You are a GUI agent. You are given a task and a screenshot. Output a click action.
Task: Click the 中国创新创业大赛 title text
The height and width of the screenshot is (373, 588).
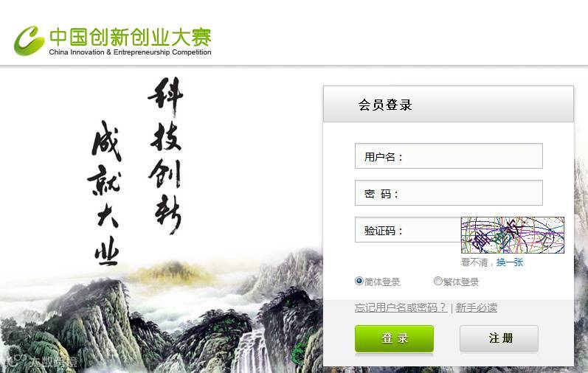pos(130,37)
